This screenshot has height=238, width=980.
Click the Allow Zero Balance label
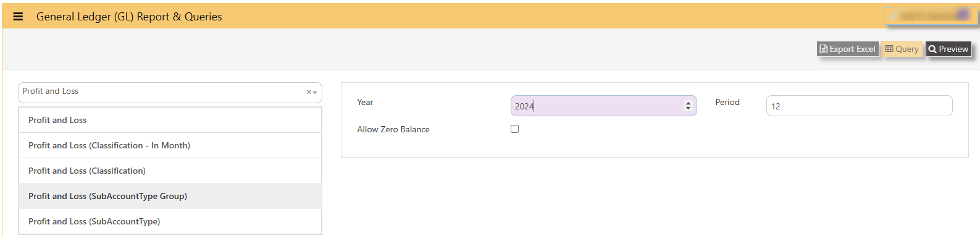[393, 129]
